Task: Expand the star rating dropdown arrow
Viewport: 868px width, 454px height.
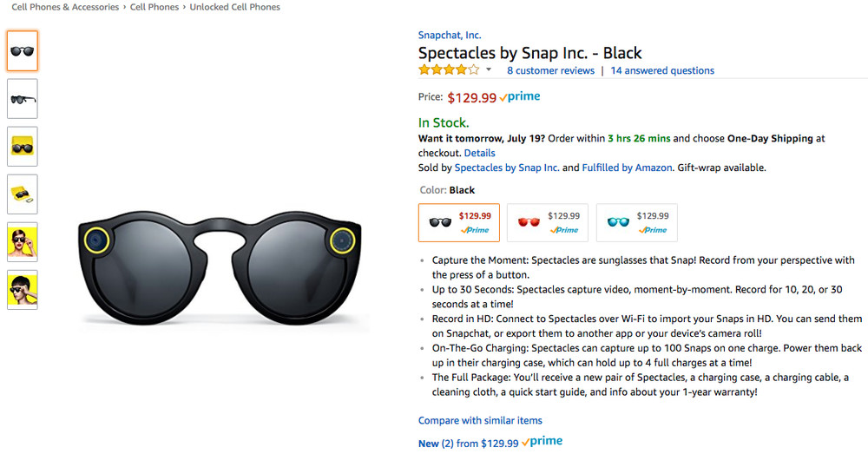Action: click(489, 70)
